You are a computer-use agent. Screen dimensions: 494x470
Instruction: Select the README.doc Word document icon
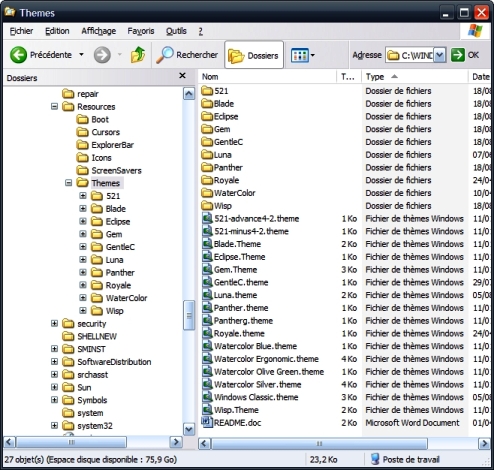[x=207, y=422]
